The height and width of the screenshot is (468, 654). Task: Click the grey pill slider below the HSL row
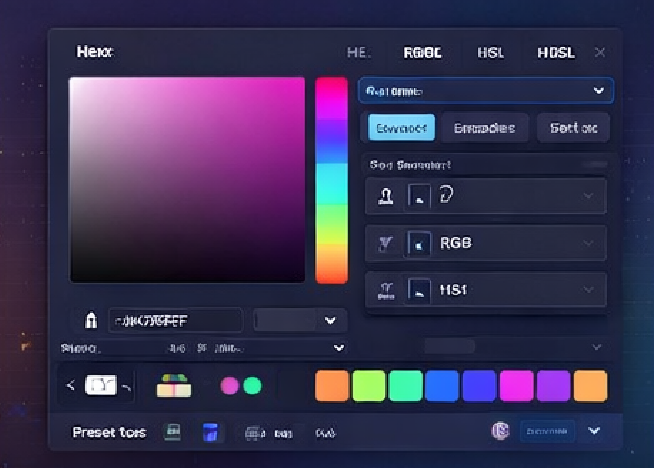(x=449, y=346)
